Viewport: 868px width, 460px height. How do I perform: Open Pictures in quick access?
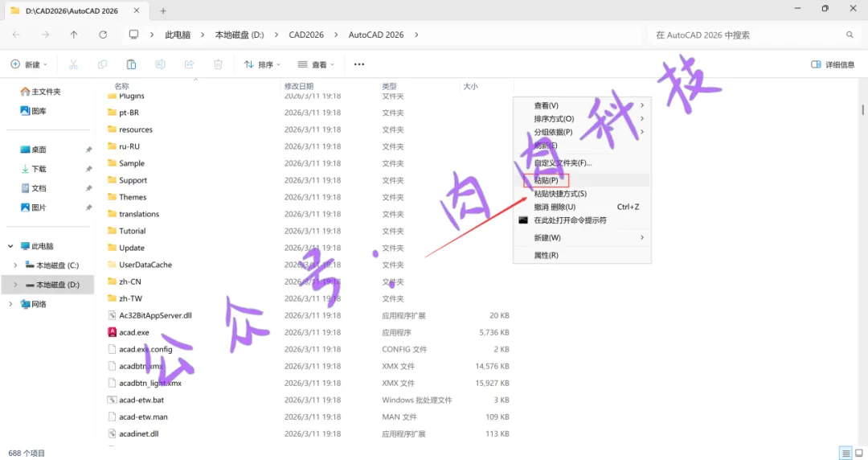pos(33,207)
